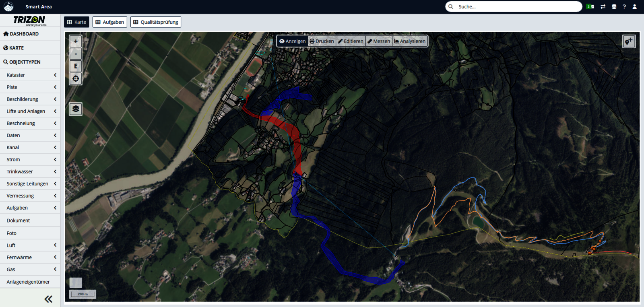This screenshot has height=307, width=644.
Task: Switch to the Qualitätsprüfung tab
Action: click(x=155, y=22)
